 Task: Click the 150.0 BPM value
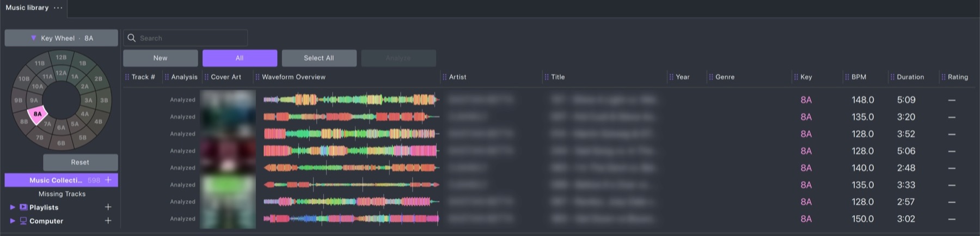[863, 219]
